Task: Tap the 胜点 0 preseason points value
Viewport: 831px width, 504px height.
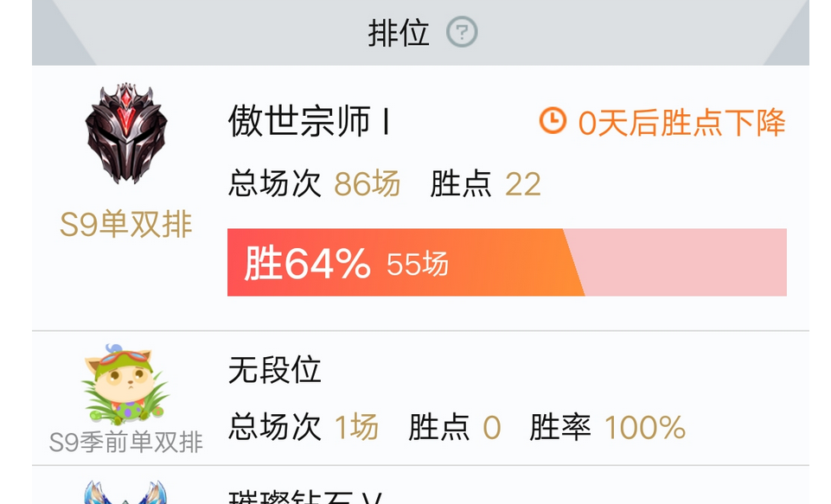Action: [454, 427]
